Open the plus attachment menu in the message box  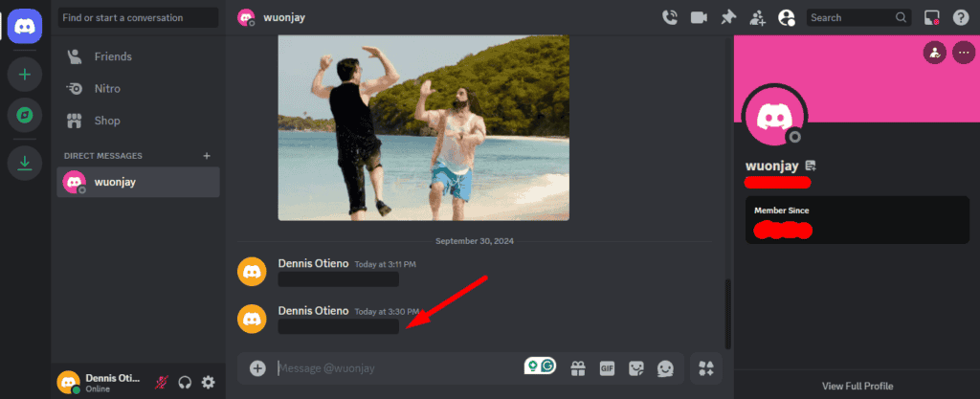coord(257,368)
